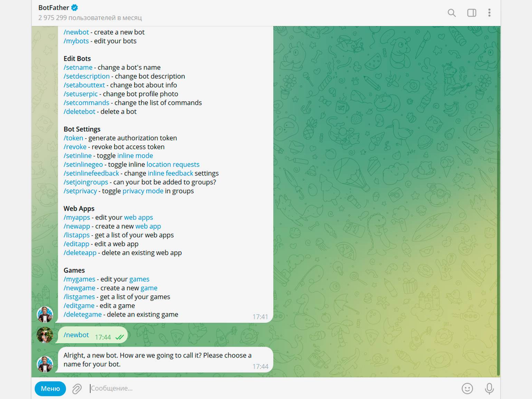Select the /token command link
532x399 pixels.
click(73, 138)
